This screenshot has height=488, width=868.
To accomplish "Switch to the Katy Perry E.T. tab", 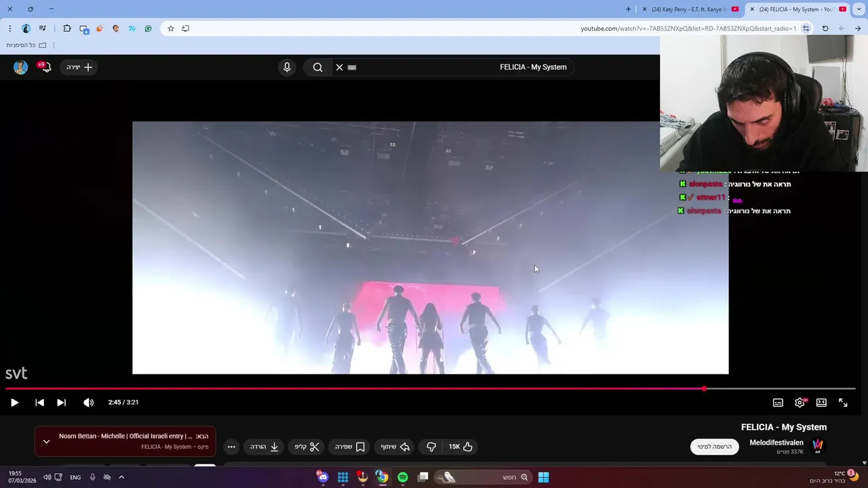I will [x=690, y=9].
